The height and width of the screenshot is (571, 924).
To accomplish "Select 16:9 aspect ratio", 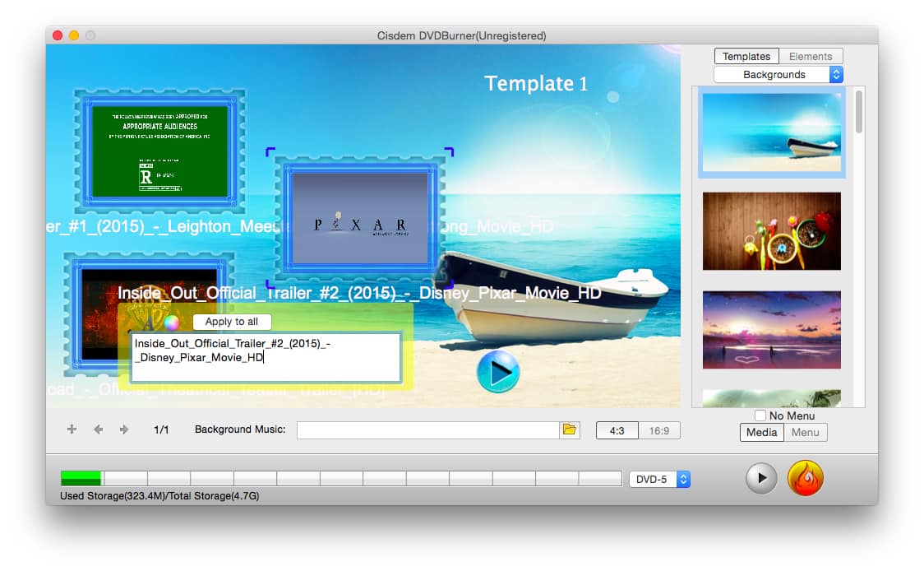I will click(658, 430).
